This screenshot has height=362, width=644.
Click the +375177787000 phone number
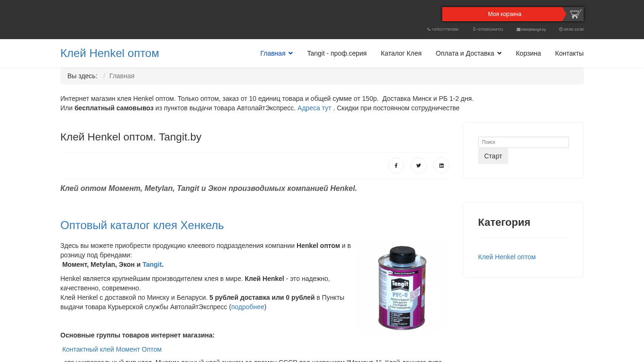point(443,29)
